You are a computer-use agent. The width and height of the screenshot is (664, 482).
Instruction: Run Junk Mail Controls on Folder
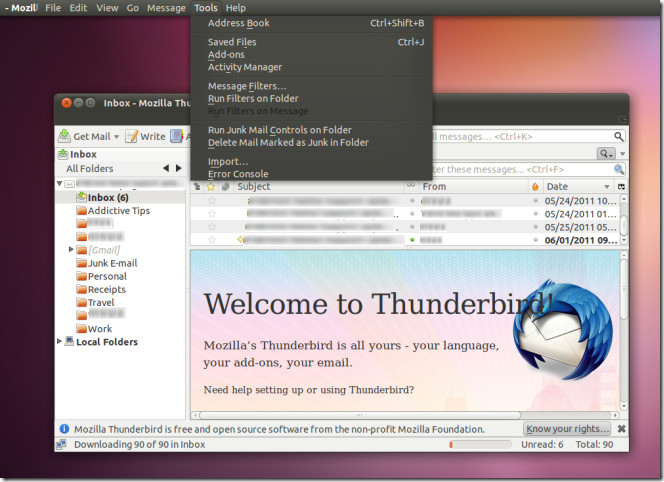tap(312, 130)
